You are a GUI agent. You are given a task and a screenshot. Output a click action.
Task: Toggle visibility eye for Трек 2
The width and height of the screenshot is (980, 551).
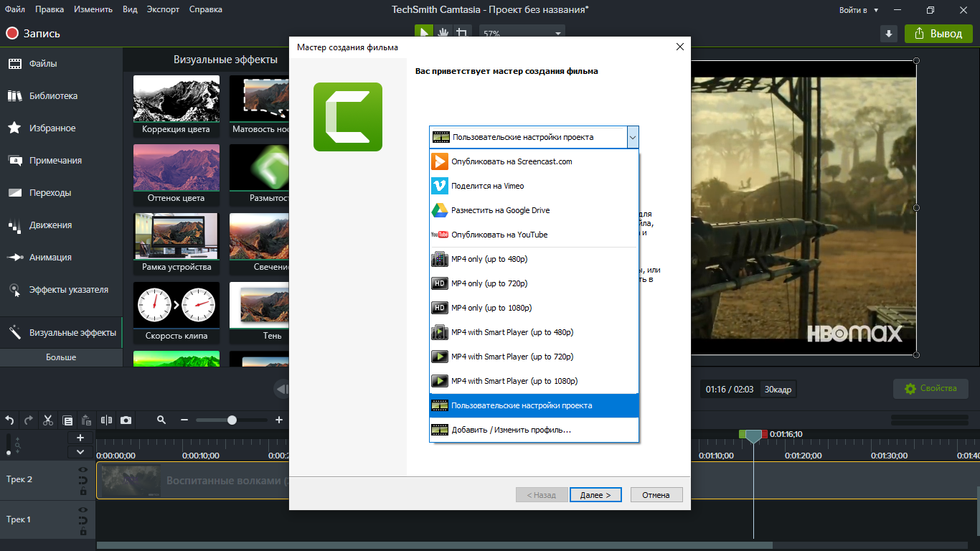coord(83,470)
